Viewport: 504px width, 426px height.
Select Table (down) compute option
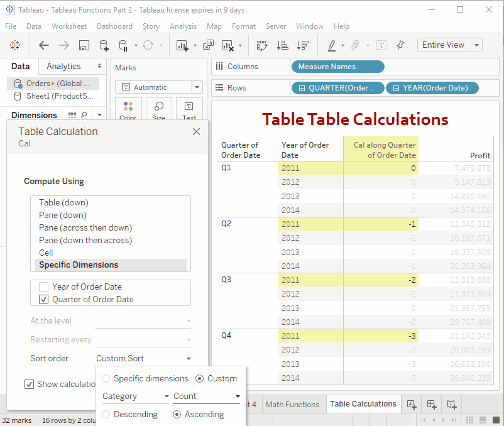tap(63, 202)
